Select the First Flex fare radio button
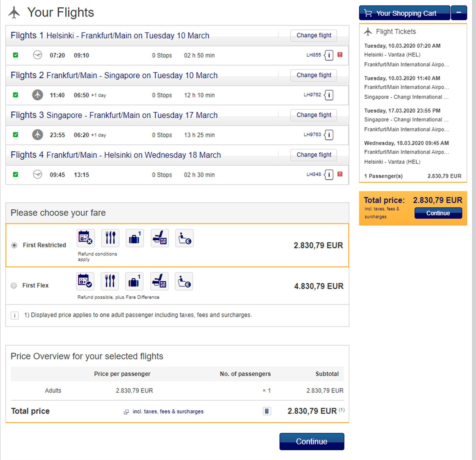Viewport: 476px width, 460px height. tap(14, 285)
